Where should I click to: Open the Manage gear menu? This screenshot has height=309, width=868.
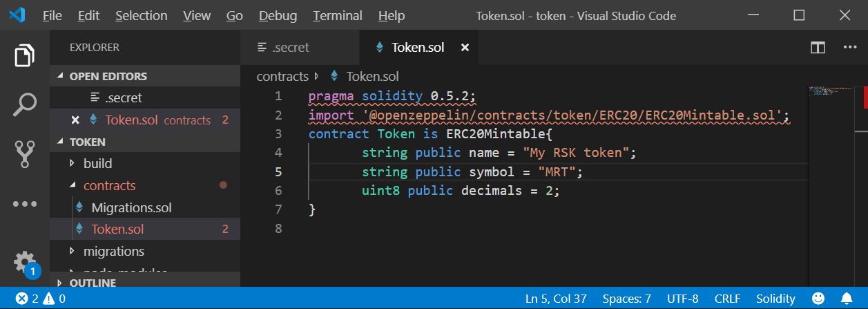click(25, 263)
